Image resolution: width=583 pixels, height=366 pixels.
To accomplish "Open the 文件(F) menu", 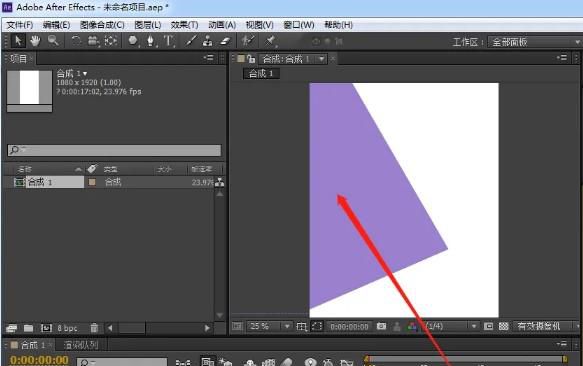I will [20, 25].
